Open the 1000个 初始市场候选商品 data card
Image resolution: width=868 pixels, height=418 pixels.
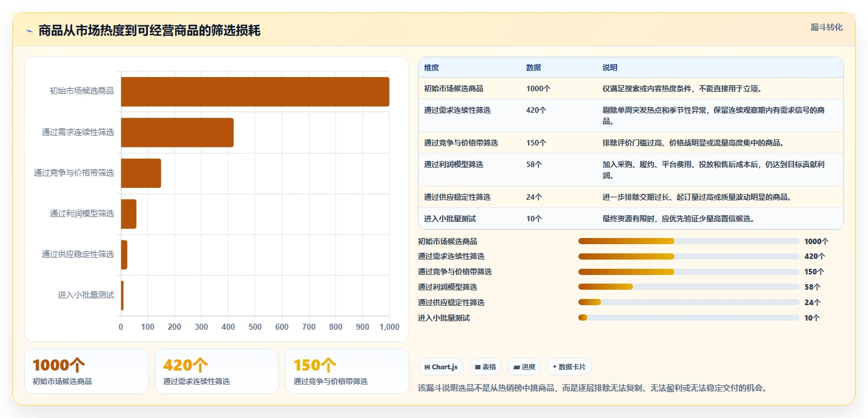tap(86, 371)
